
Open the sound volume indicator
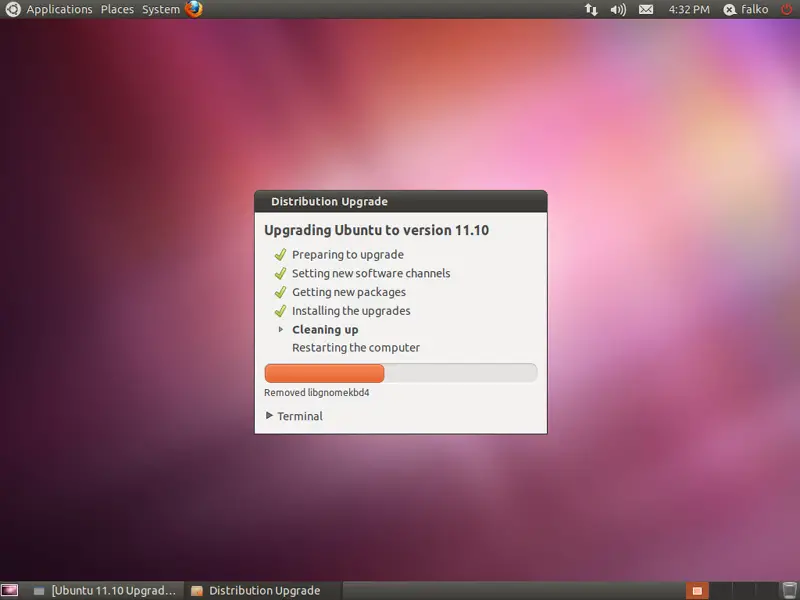[618, 10]
